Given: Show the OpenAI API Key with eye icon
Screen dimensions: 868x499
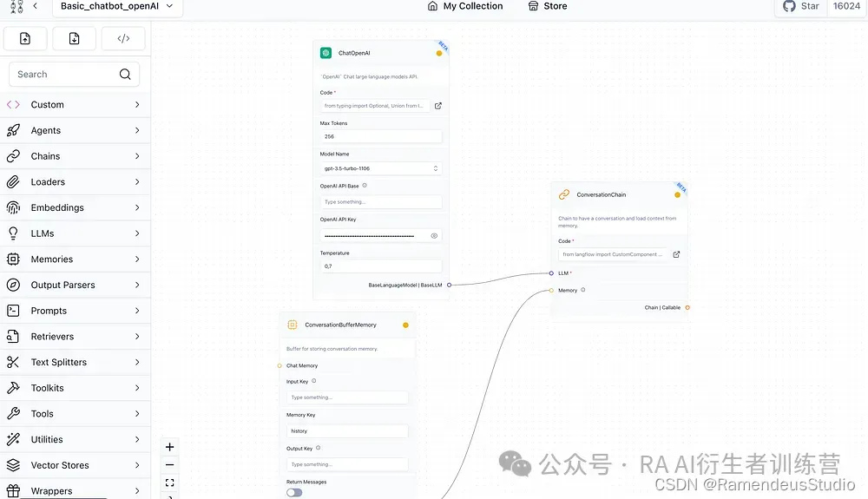Looking at the screenshot, I should (x=434, y=236).
